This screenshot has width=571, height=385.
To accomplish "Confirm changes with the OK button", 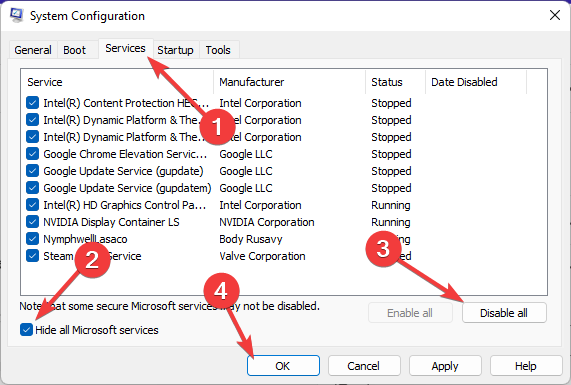I will pos(283,366).
